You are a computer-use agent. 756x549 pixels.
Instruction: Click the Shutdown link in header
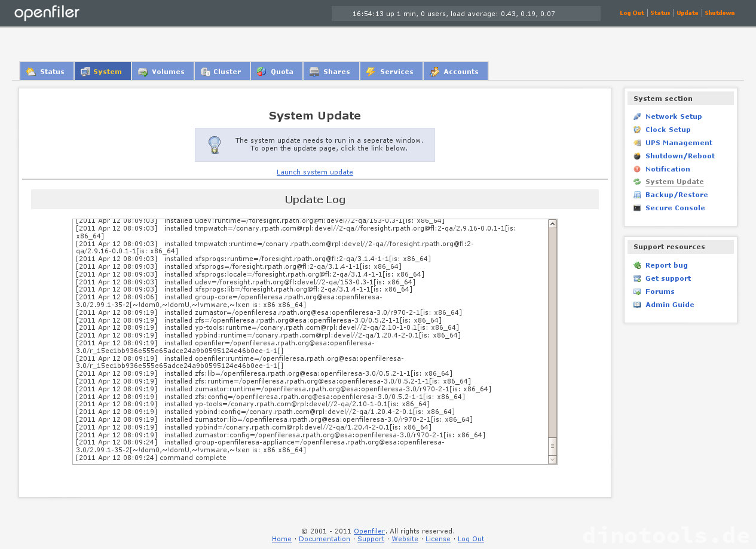pos(720,13)
